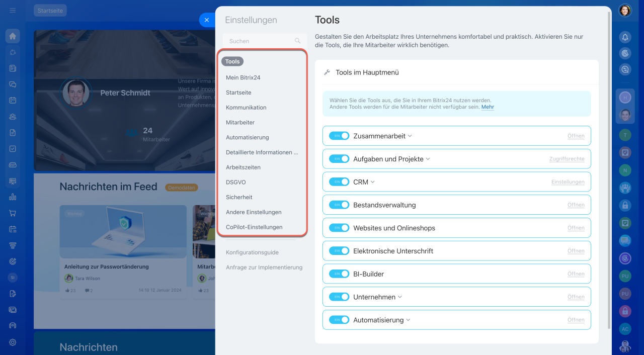The height and width of the screenshot is (355, 644).
Task: Click the magnifier icon in settings search
Action: click(298, 41)
